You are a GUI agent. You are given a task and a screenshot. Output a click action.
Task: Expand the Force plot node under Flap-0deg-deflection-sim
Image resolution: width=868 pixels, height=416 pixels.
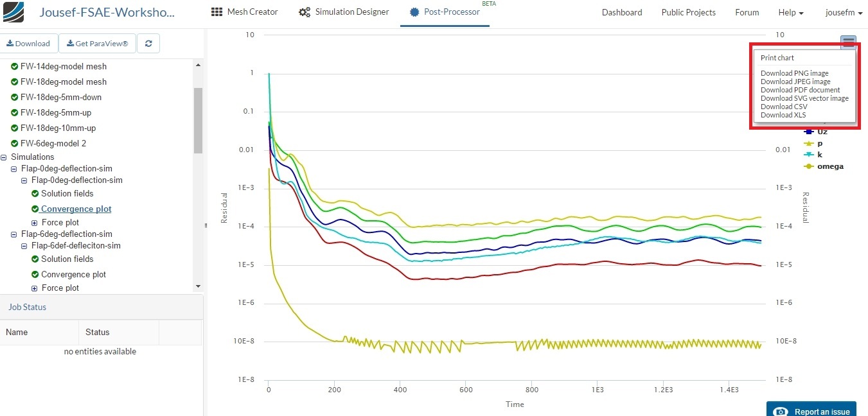coord(33,222)
